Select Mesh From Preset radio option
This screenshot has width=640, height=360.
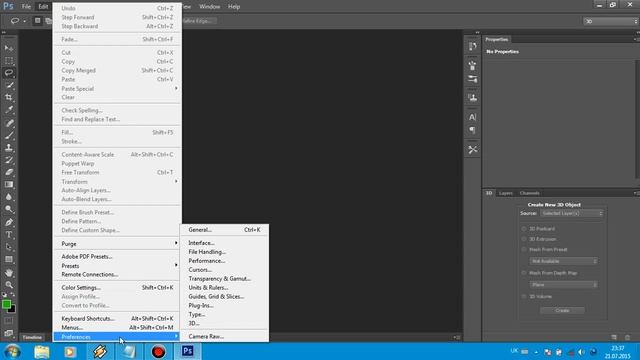524,249
